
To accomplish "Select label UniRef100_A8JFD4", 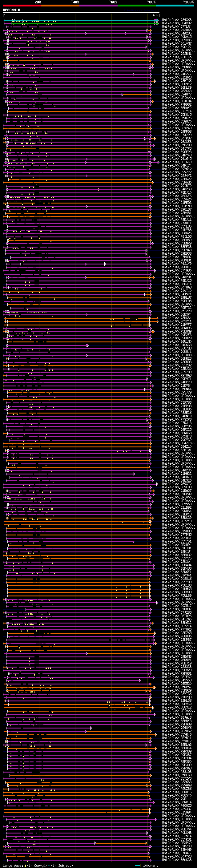I will tap(177, 101).
